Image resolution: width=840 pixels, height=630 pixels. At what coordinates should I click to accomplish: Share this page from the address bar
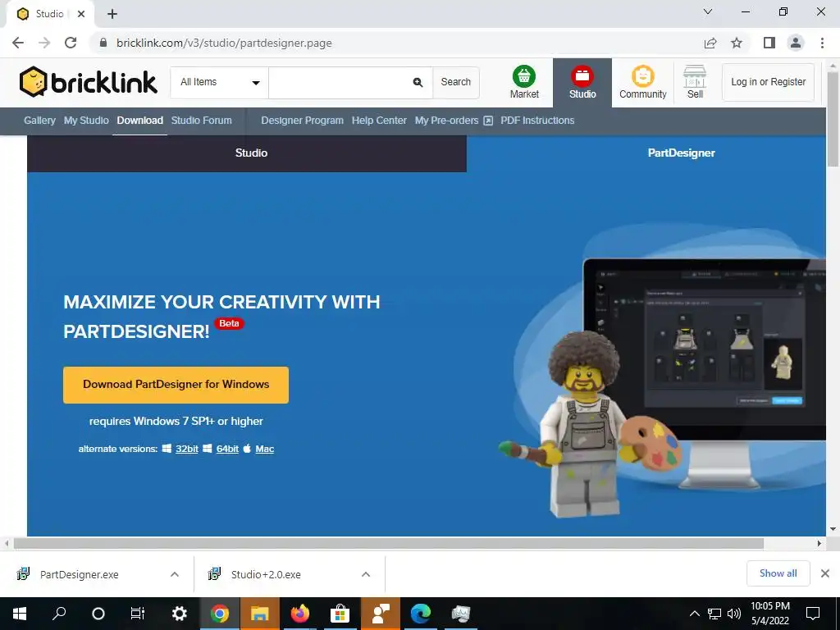click(x=710, y=43)
